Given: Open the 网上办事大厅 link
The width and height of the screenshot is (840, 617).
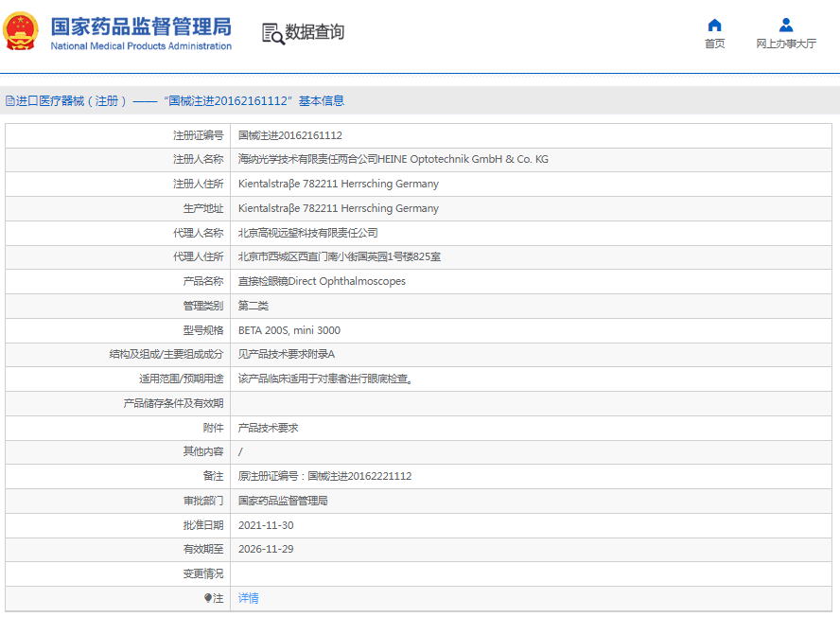Looking at the screenshot, I should point(786,44).
